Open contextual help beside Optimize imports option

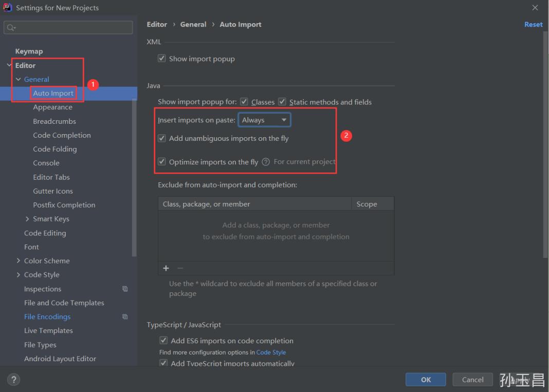coord(265,161)
